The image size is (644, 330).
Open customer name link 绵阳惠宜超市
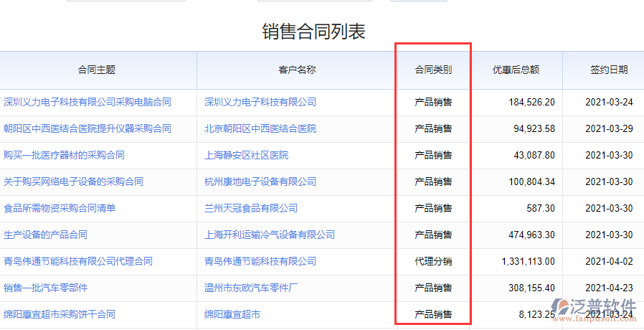click(x=232, y=314)
